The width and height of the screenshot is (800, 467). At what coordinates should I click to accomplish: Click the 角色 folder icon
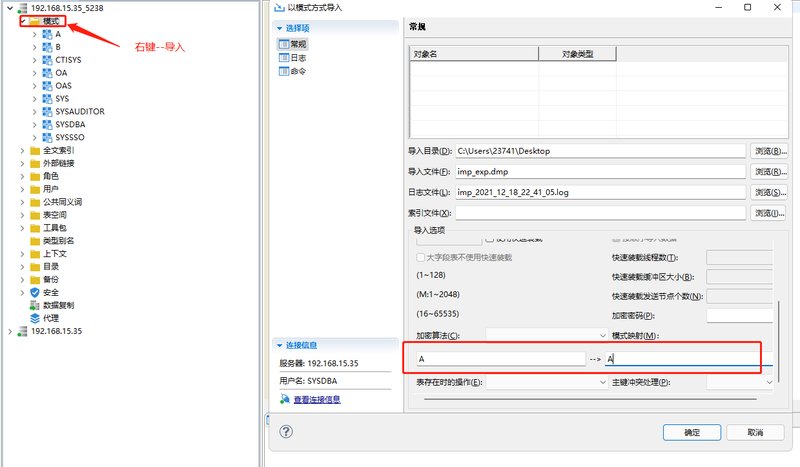[35, 176]
